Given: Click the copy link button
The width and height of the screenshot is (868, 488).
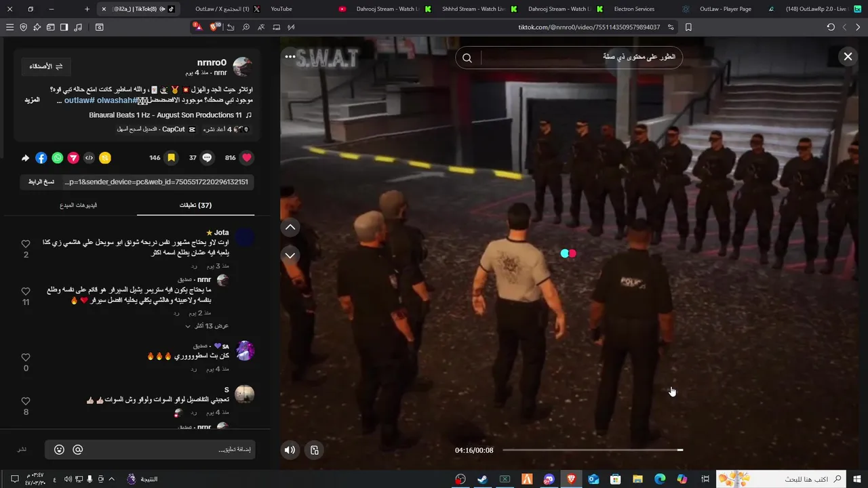Looking at the screenshot, I should pyautogui.click(x=41, y=182).
